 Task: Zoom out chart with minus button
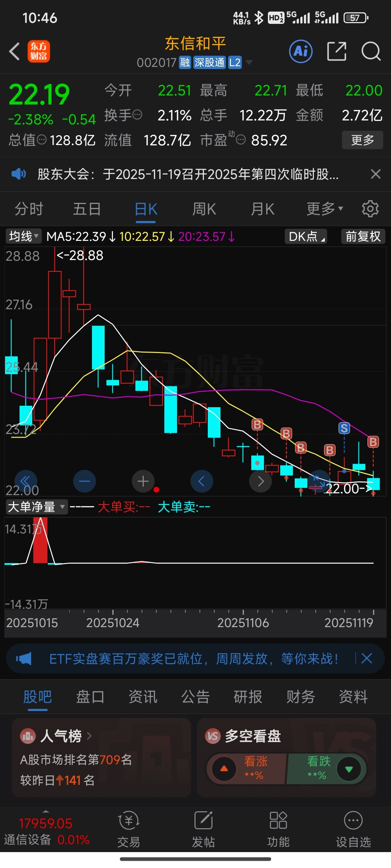84,481
